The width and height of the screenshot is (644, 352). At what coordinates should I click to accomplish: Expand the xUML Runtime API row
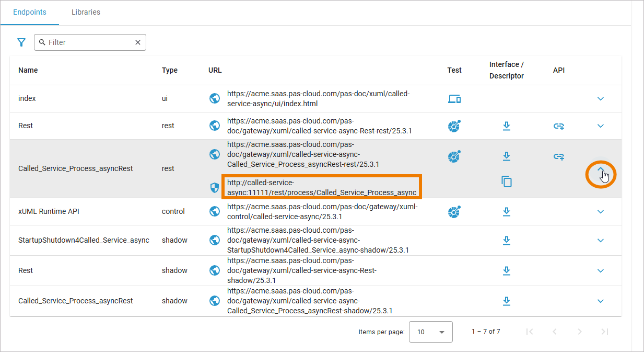coord(601,212)
